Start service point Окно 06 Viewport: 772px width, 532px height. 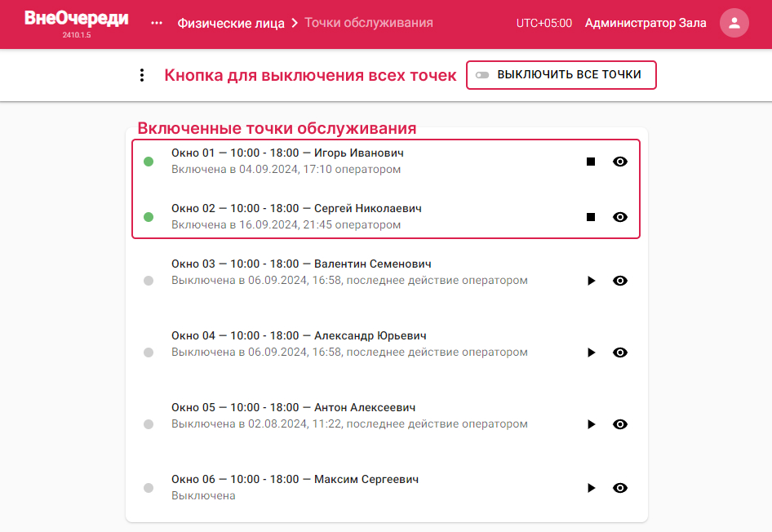[x=592, y=488]
